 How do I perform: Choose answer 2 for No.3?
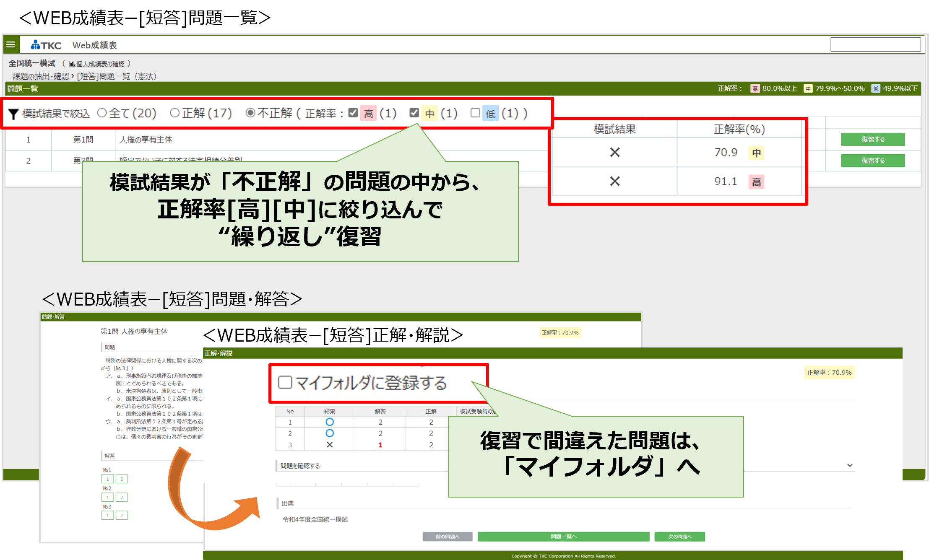[x=122, y=515]
